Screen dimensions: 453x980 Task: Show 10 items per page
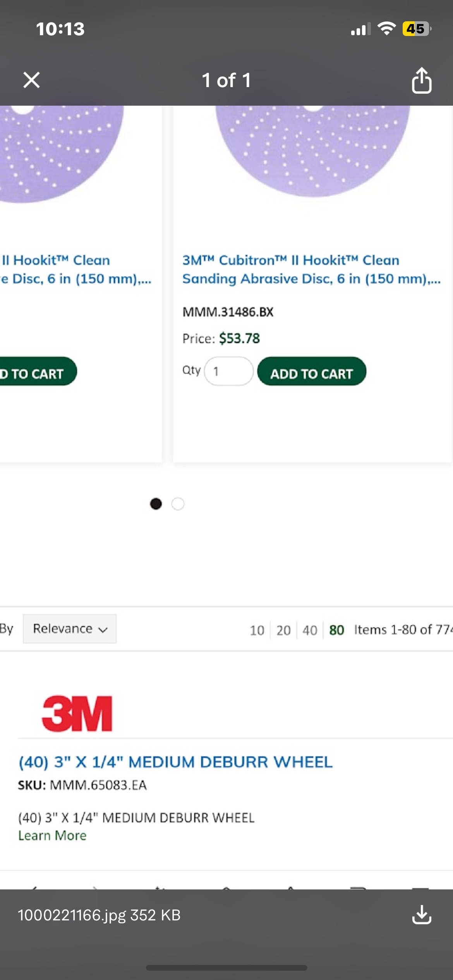coord(257,630)
